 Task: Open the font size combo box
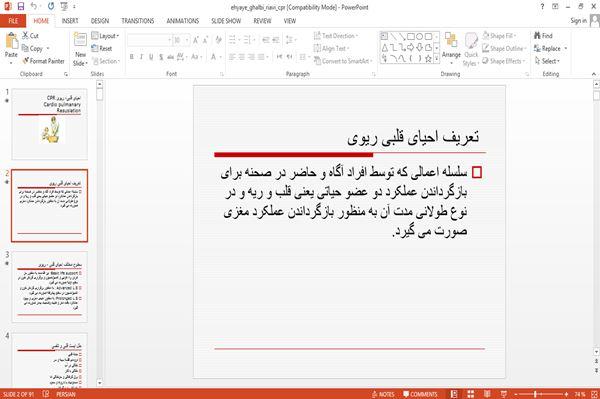click(x=181, y=40)
